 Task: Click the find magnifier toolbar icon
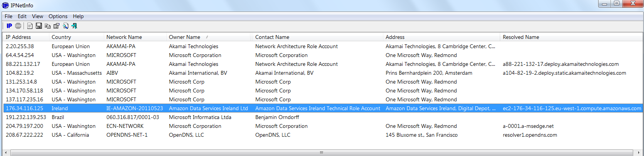pyautogui.click(x=66, y=26)
